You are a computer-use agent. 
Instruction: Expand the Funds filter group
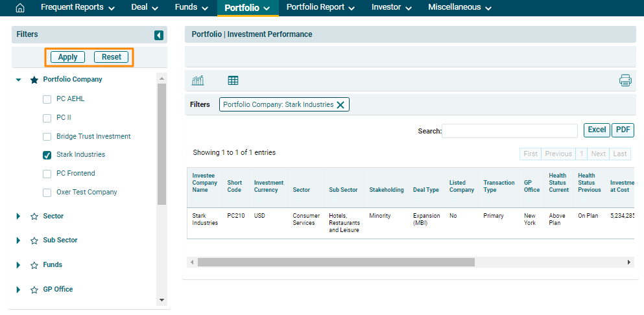pos(19,265)
